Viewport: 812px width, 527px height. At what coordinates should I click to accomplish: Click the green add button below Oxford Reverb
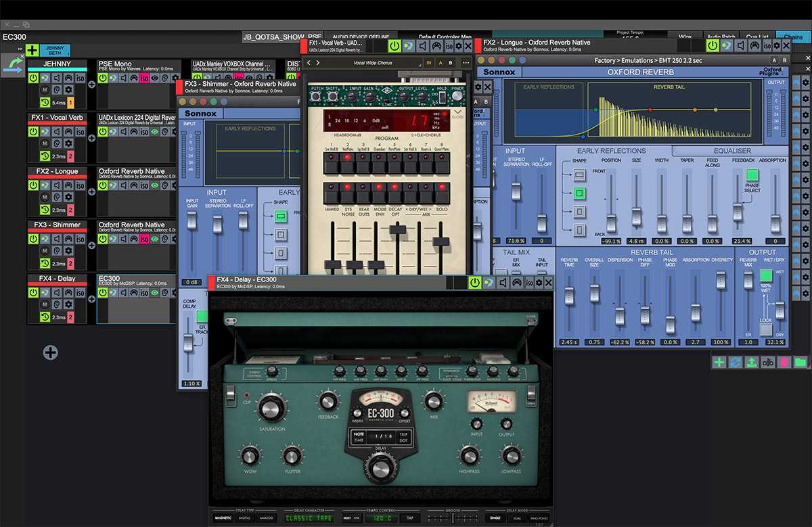click(x=719, y=363)
